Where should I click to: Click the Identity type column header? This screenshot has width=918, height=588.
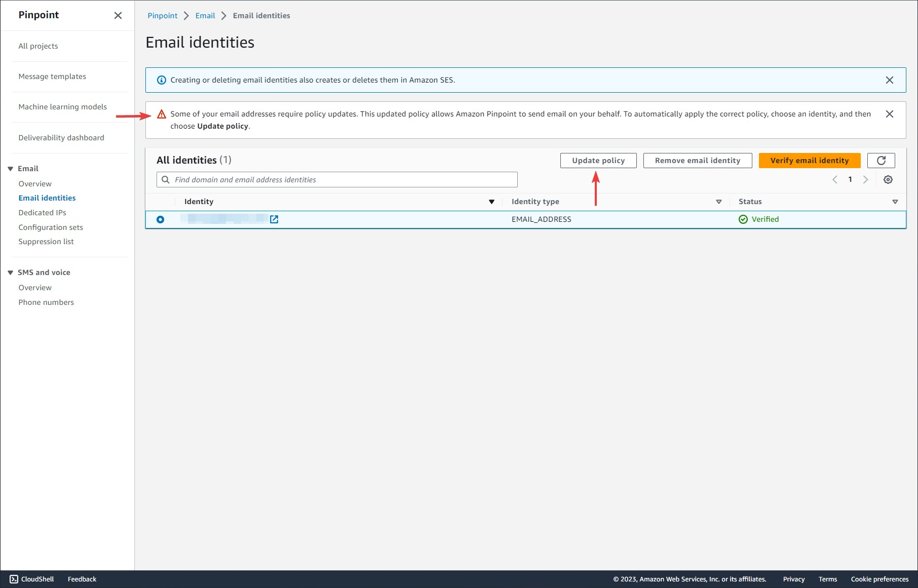coord(535,202)
